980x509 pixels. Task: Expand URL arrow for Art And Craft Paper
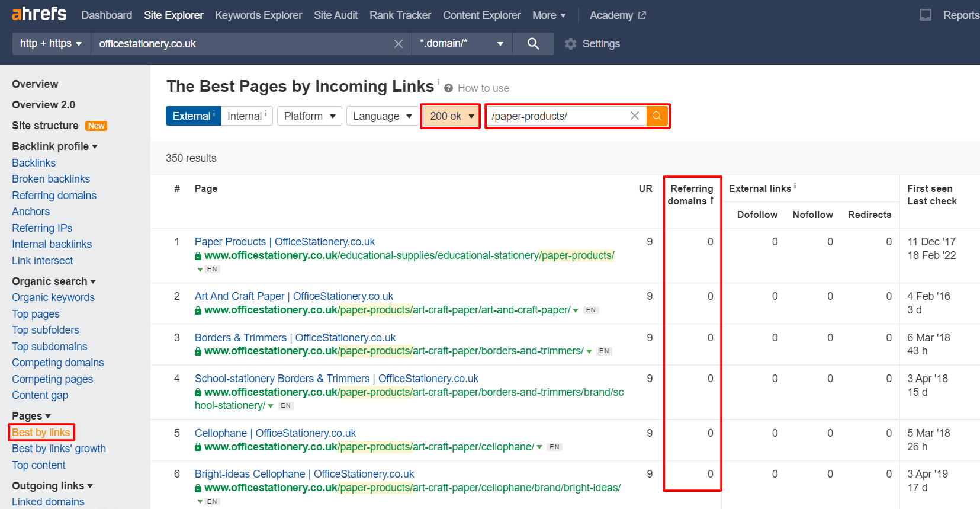pos(576,310)
